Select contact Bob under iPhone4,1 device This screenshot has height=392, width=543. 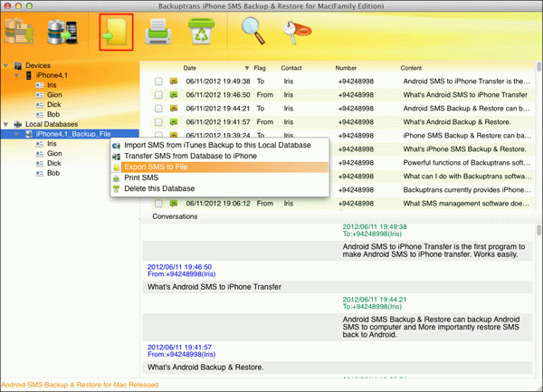[53, 114]
